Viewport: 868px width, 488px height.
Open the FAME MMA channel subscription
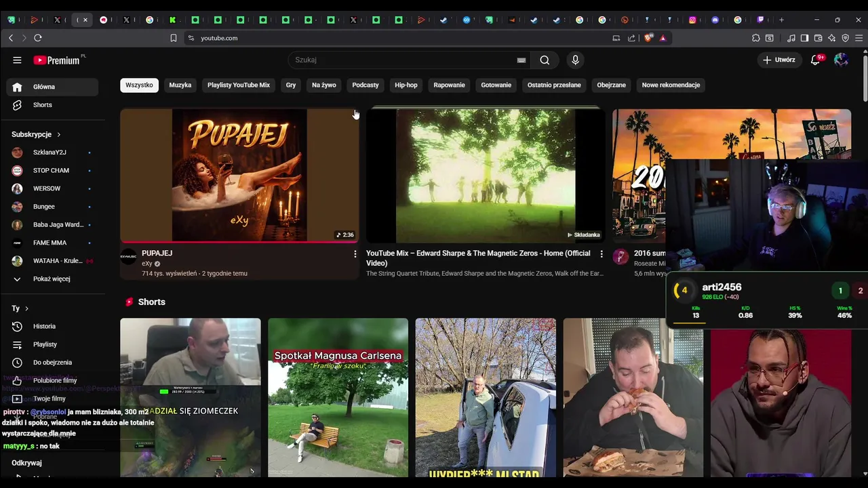pos(53,243)
